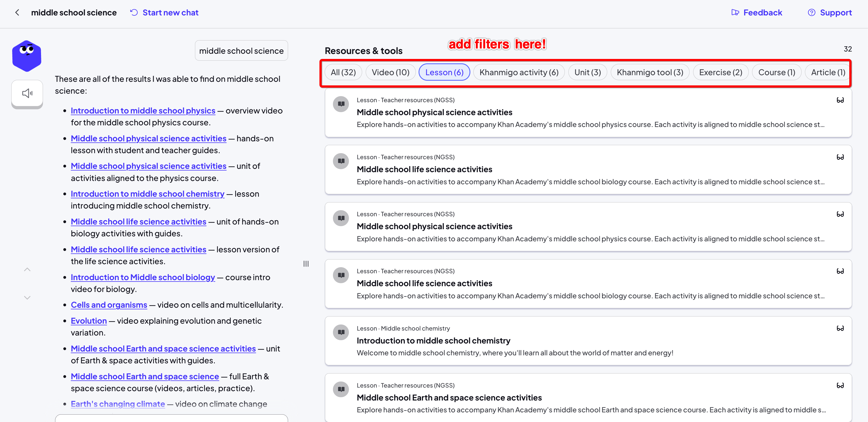The width and height of the screenshot is (868, 422).
Task: Click lesson book icon on second life science activities card
Action: point(341,275)
